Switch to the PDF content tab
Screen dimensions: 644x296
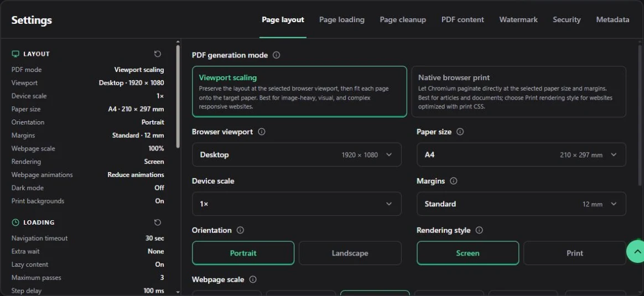click(x=463, y=20)
